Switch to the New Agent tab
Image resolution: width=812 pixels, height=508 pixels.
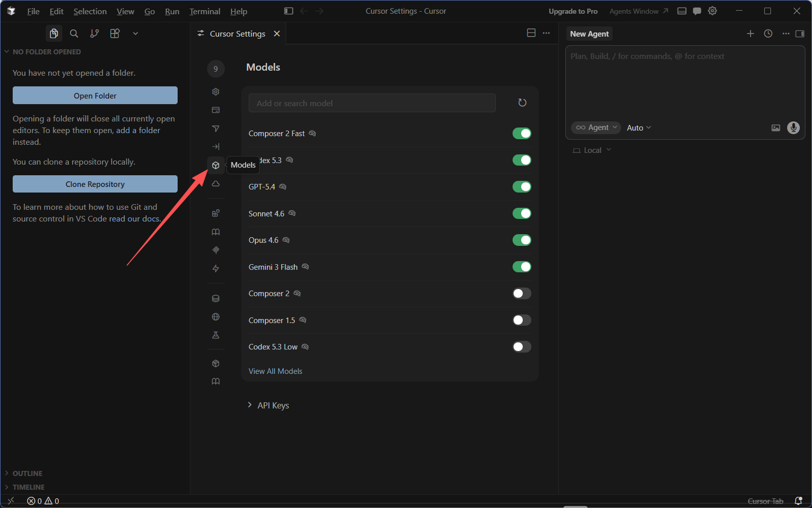[589, 34]
